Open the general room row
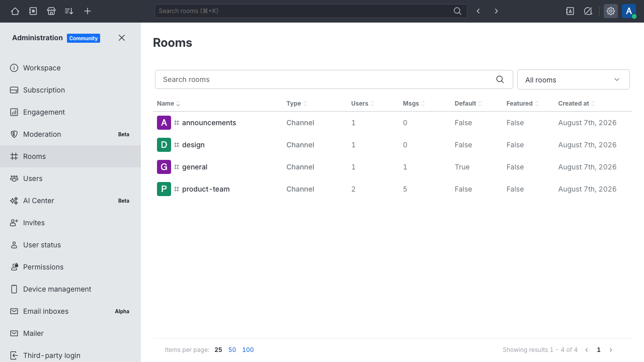 coord(392,167)
